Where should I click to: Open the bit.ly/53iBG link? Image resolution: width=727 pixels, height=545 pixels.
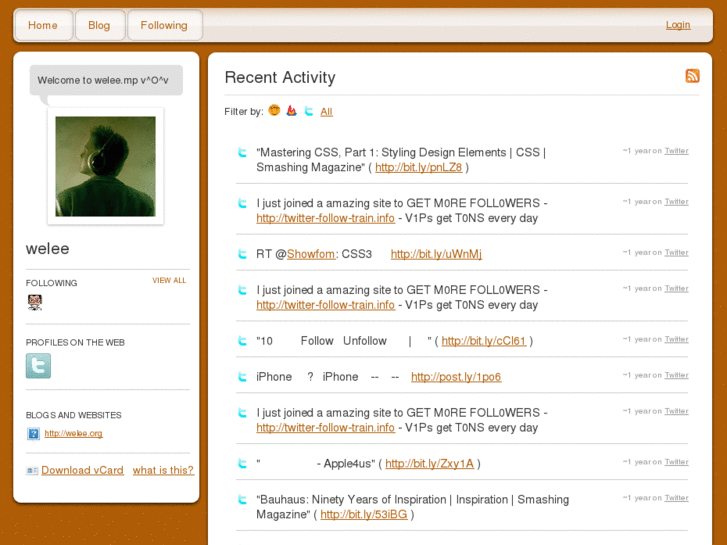pos(364,515)
